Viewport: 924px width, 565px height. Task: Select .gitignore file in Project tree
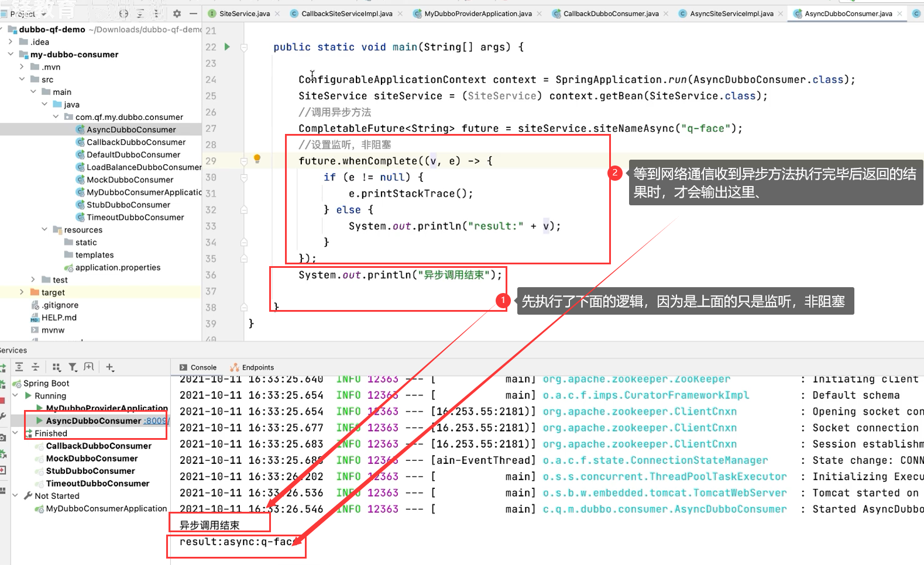tap(60, 305)
